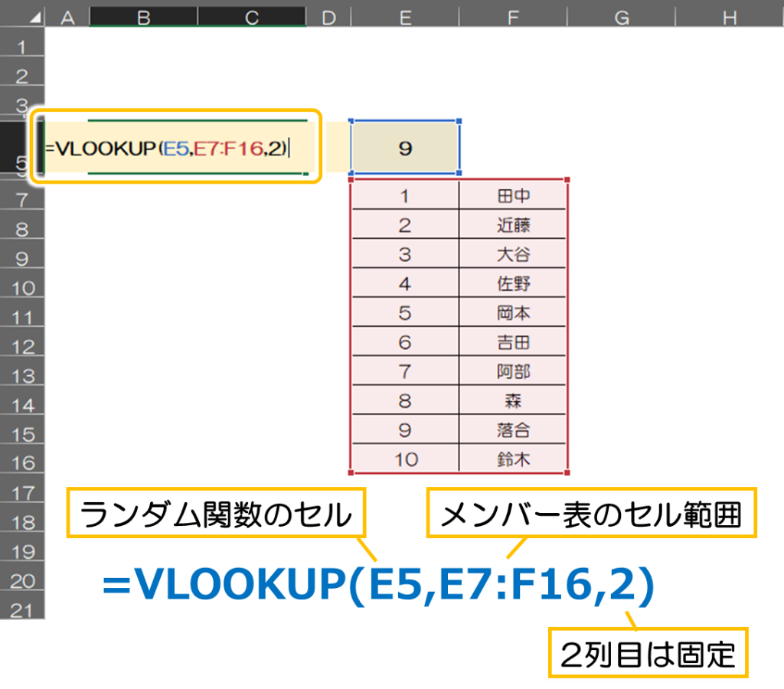Click the select-all corner of the sheet

[x=21, y=17]
